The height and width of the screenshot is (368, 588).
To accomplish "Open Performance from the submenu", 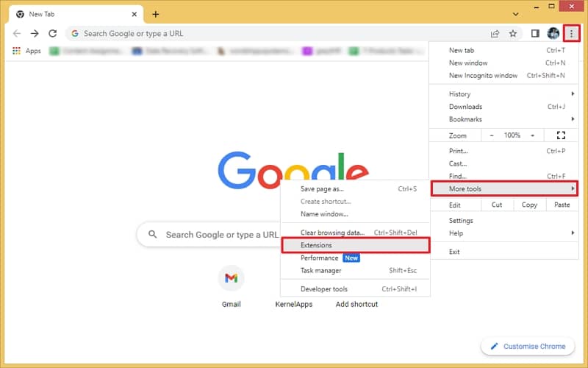I will pyautogui.click(x=355, y=258).
